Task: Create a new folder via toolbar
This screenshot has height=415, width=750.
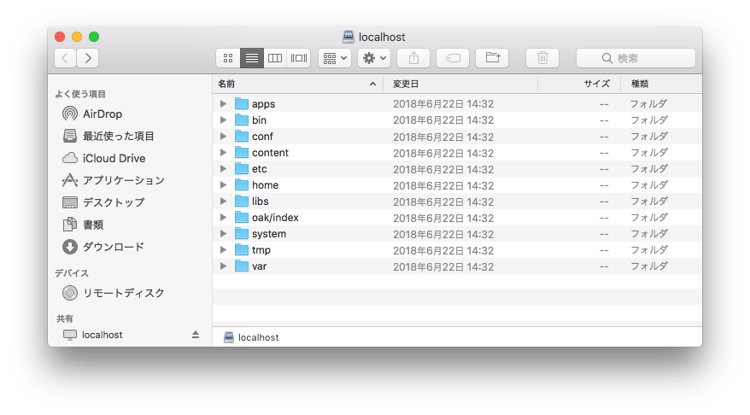Action: pos(492,58)
